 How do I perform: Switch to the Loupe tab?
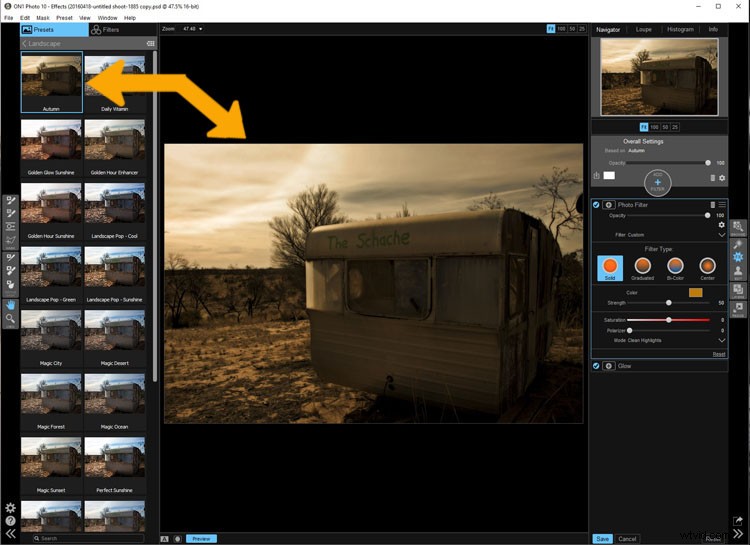643,30
